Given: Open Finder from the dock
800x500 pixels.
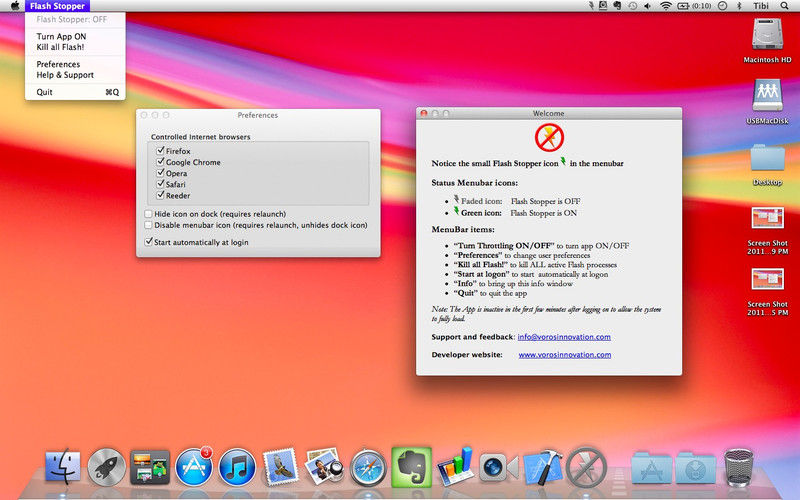Looking at the screenshot, I should (x=63, y=467).
